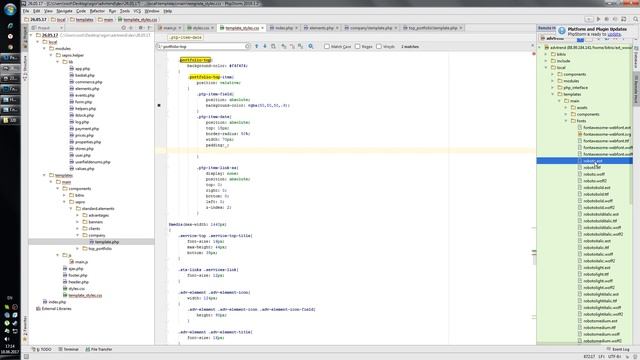Click the local breadcrumb in the navigation bar
The width and height of the screenshot is (640, 360).
[58, 19]
